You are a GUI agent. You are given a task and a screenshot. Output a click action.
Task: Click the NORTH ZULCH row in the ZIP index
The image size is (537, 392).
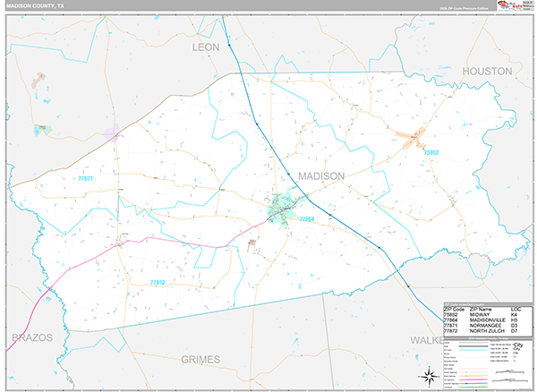pos(482,331)
